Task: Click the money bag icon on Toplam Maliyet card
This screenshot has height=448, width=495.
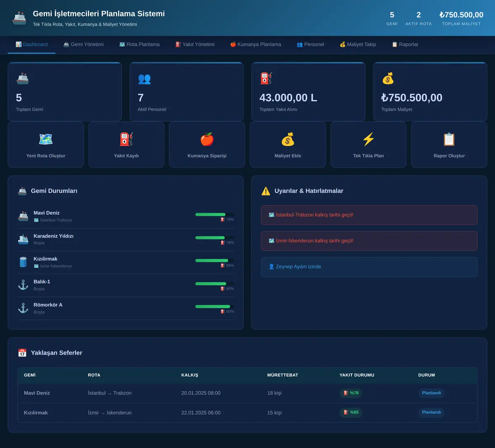Action: (x=388, y=78)
